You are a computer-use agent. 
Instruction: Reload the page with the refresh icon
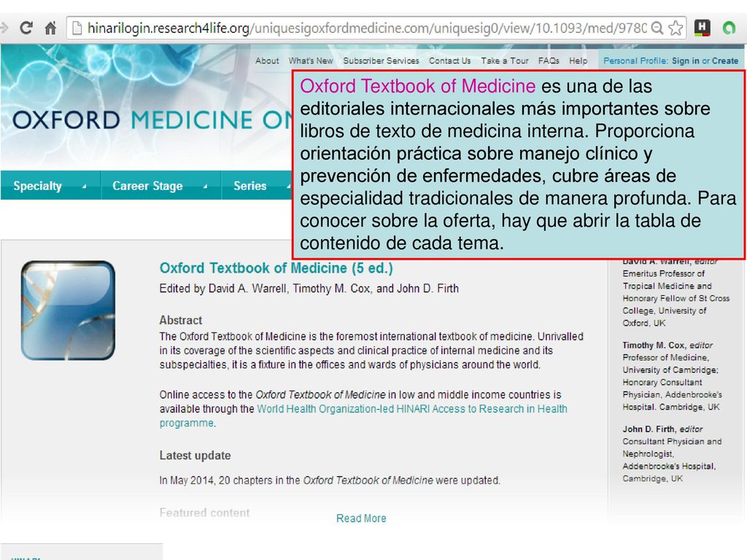pyautogui.click(x=26, y=28)
